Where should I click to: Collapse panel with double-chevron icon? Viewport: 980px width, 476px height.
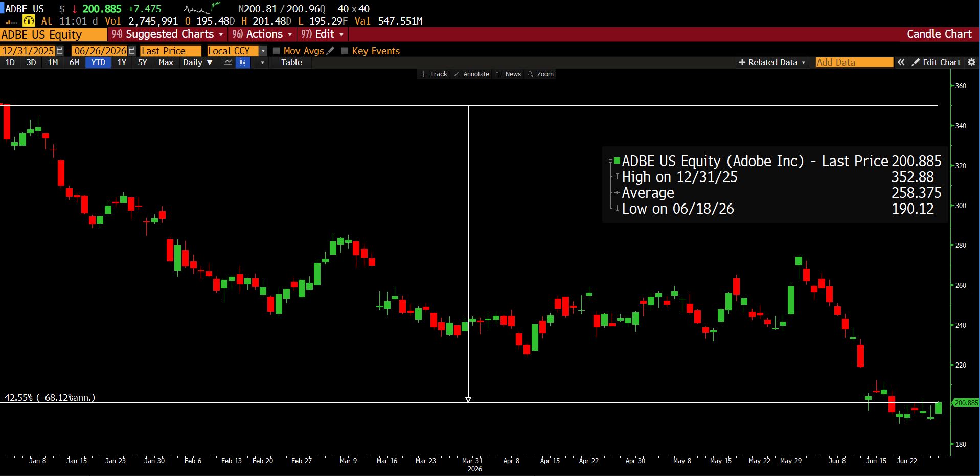tap(901, 62)
